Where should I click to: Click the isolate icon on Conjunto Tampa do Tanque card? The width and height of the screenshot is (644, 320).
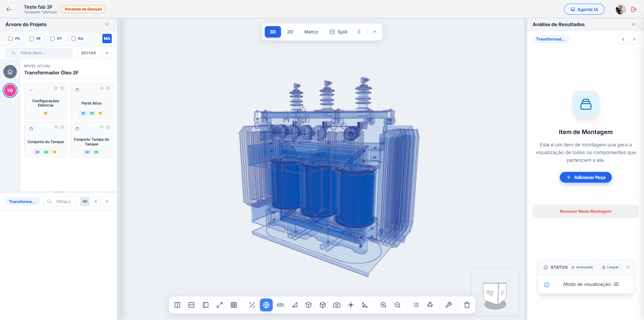click(x=108, y=127)
